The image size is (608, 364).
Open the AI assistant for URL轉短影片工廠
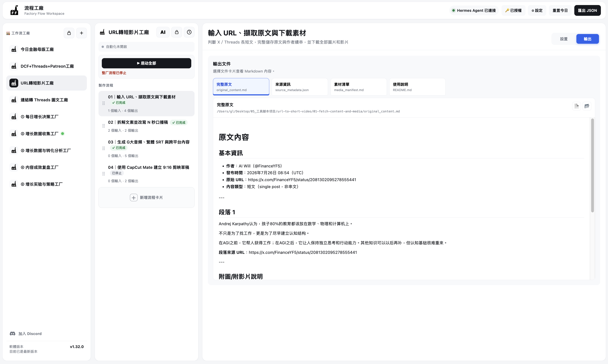click(x=163, y=32)
